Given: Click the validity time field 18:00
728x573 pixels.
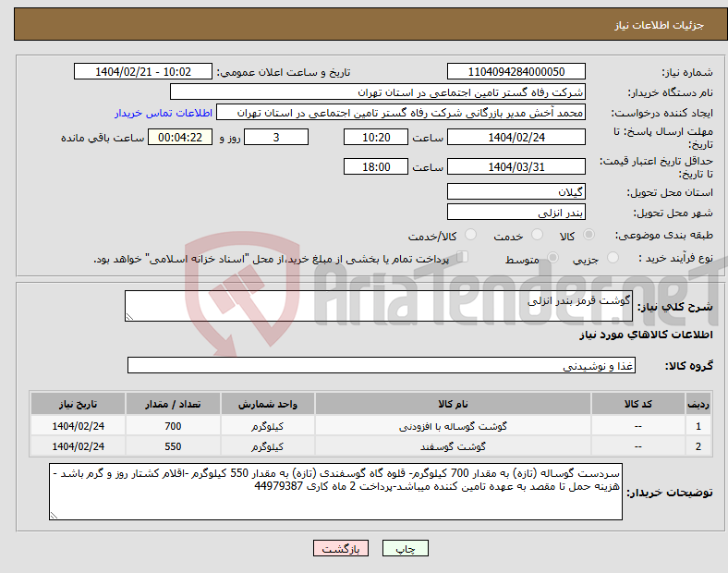Looking at the screenshot, I should [376, 166].
